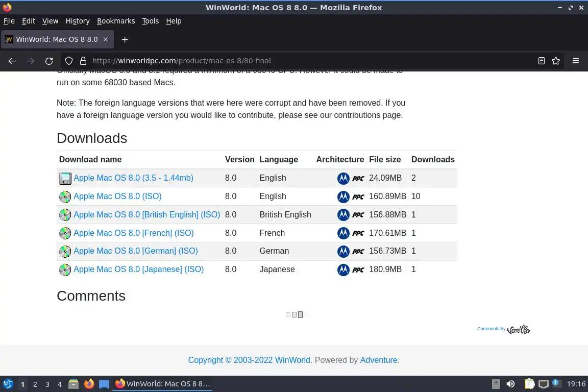Launch Firefox from taskbar quick launcher

[x=89, y=384]
